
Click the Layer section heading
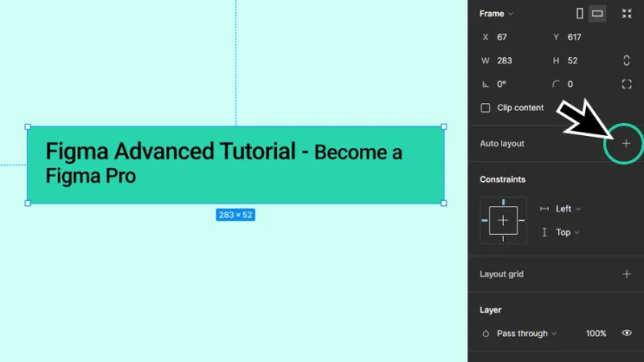(x=490, y=310)
